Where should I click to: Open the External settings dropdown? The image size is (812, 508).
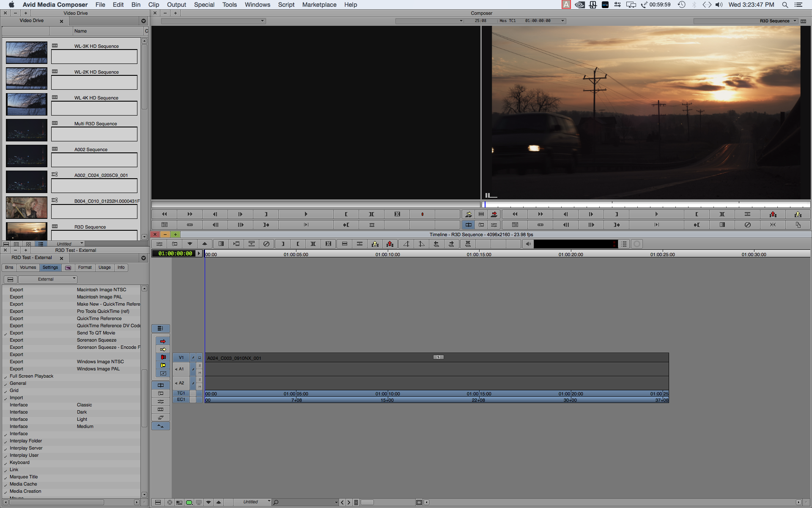point(47,279)
